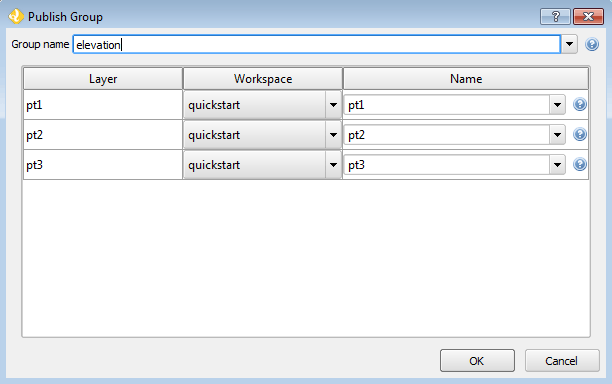Click the question mark title bar button
Viewport: 612px width, 384px height.
(555, 16)
